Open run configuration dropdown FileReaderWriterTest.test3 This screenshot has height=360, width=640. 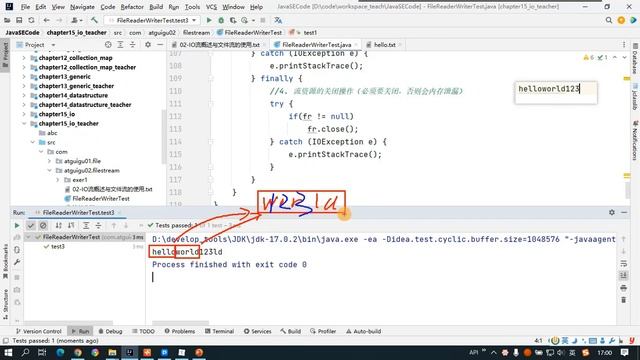click(x=151, y=20)
